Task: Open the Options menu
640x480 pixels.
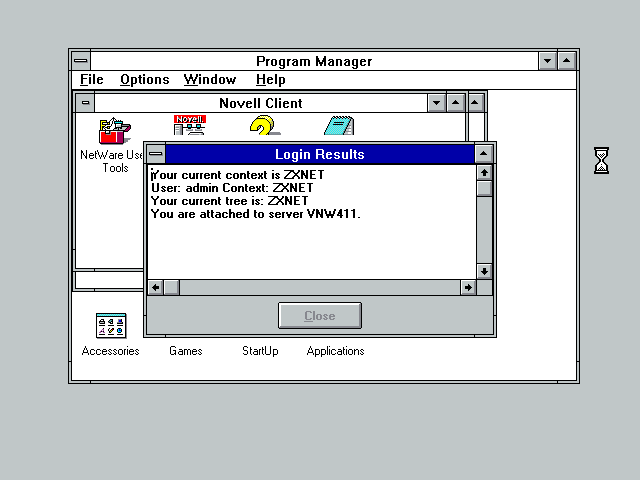Action: tap(144, 80)
